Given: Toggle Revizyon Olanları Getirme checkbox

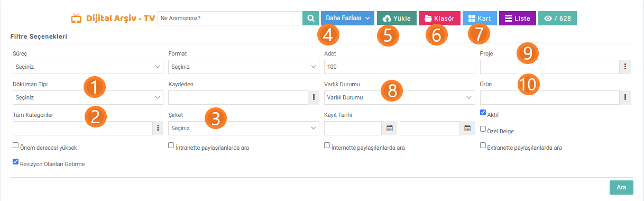Looking at the screenshot, I should point(15,162).
